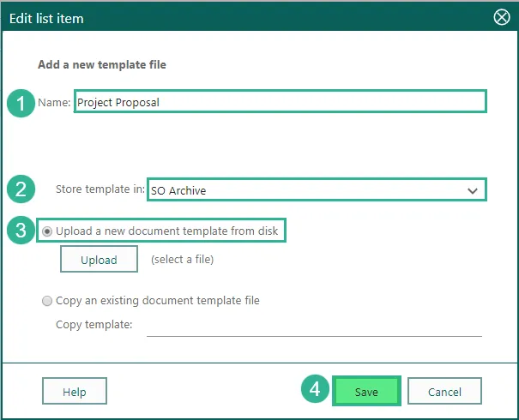The image size is (519, 420).
Task: Click the "(select a file)" text
Action: pyautogui.click(x=182, y=260)
